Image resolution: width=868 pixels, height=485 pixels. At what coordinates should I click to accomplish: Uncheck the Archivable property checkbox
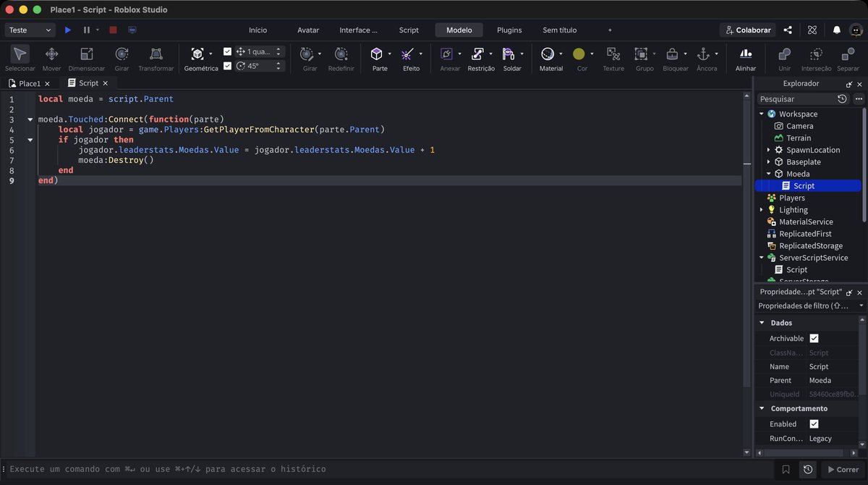point(814,338)
